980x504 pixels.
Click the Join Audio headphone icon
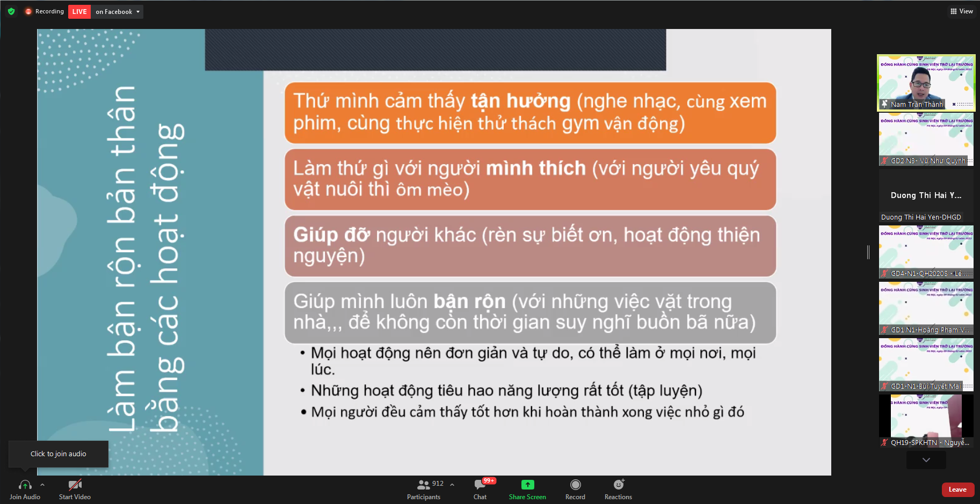coord(25,485)
